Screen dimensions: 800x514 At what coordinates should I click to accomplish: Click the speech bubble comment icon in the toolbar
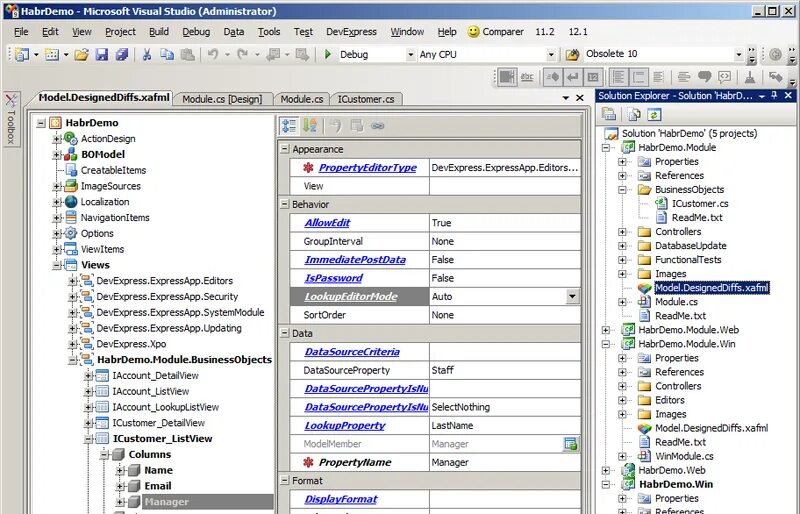tap(705, 78)
